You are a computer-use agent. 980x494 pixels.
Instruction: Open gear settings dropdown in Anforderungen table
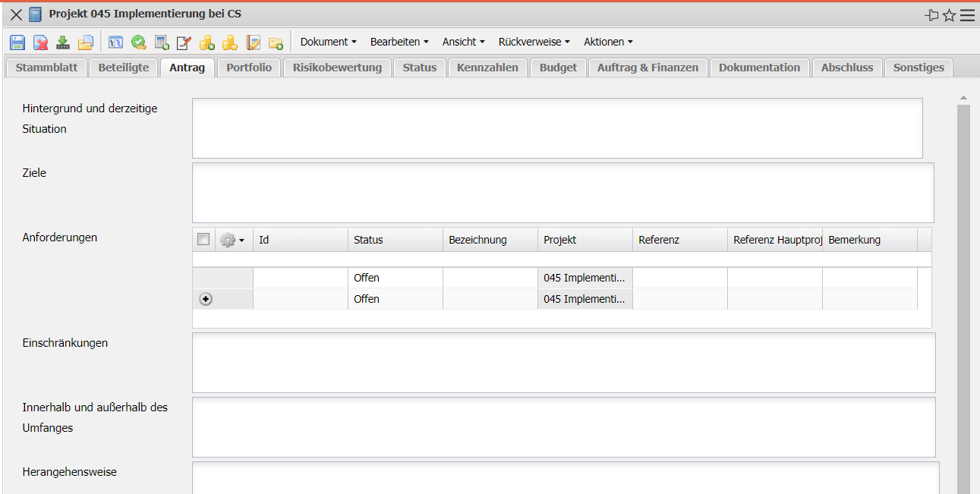click(232, 240)
